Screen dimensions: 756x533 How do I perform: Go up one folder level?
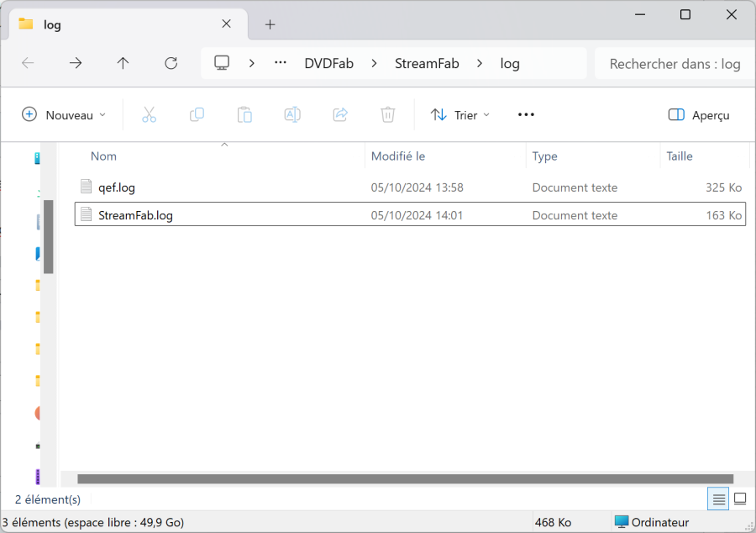[x=123, y=63]
